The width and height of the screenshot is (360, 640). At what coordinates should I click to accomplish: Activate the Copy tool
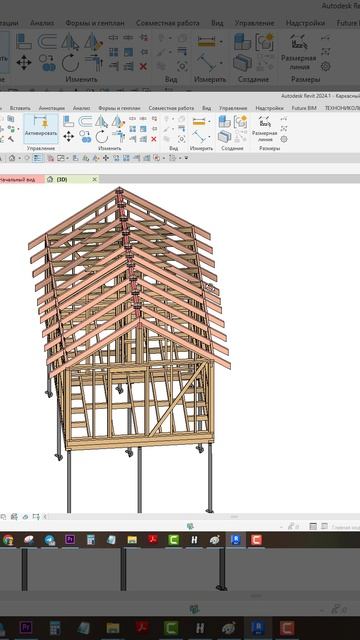click(x=85, y=136)
